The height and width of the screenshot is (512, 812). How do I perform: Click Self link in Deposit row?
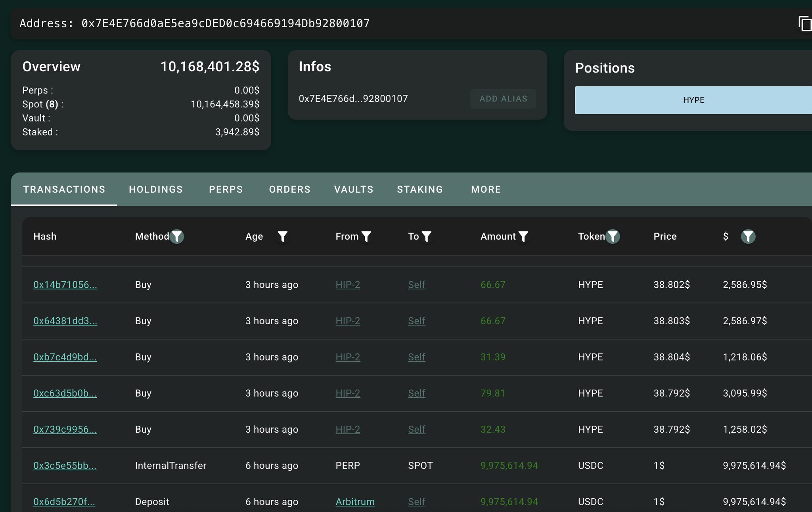click(417, 502)
